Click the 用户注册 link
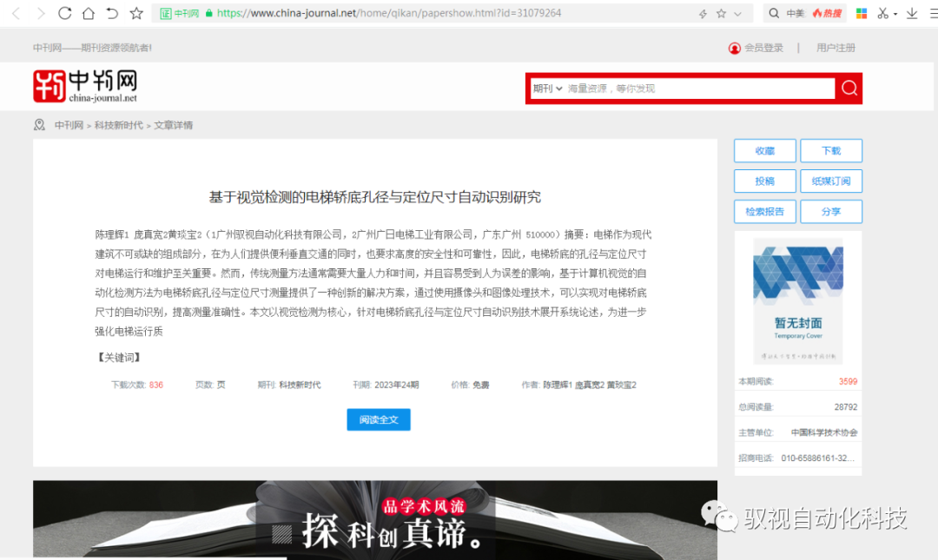Viewport: 938px width, 560px height. click(836, 48)
